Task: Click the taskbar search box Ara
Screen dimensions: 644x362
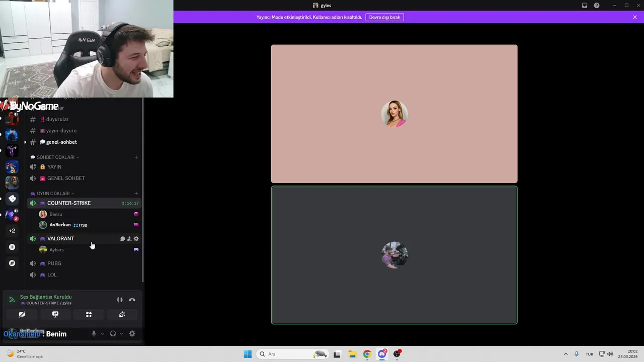Action: pos(293,354)
